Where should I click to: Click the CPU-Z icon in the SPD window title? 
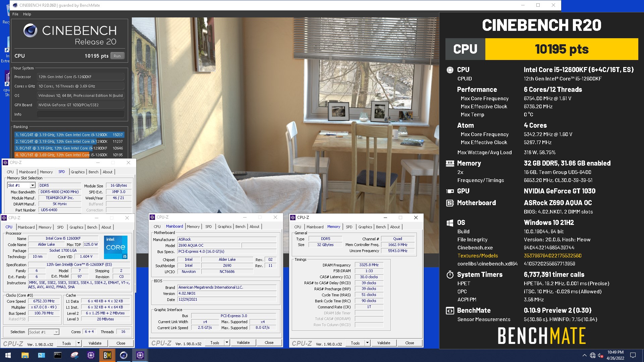5,163
